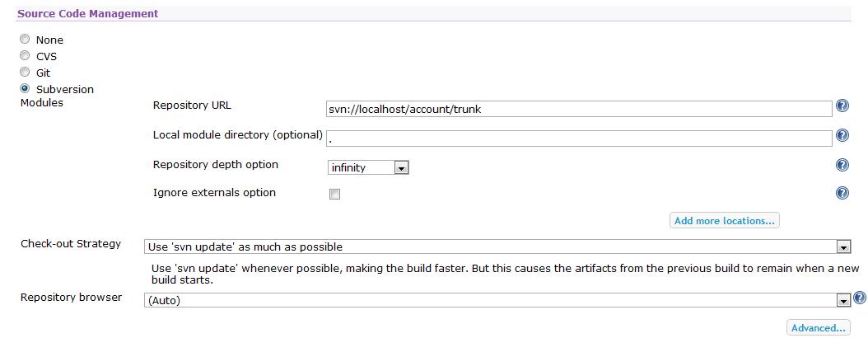Screen dimensions: 868x338
Task: Click the Source Code Management section heading
Action: coord(88,13)
